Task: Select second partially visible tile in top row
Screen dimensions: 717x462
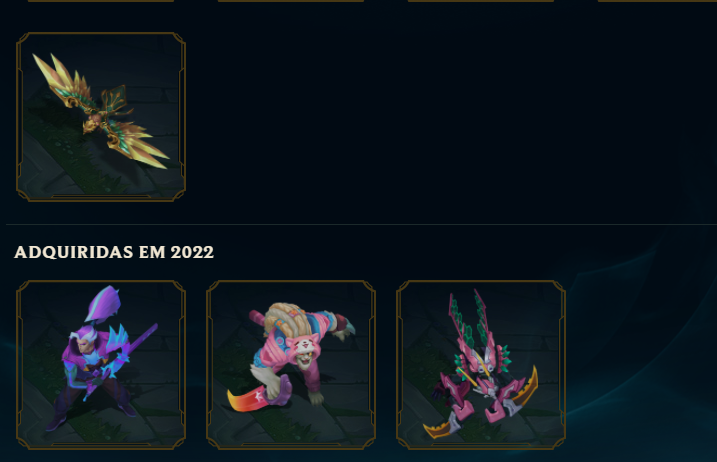Action: coord(291,1)
